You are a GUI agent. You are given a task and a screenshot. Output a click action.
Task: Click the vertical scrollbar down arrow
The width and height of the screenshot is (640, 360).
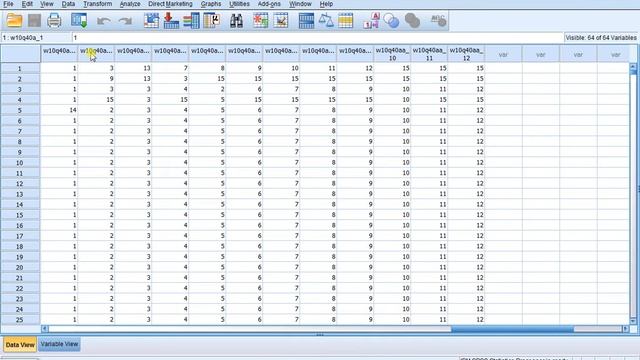[x=633, y=321]
